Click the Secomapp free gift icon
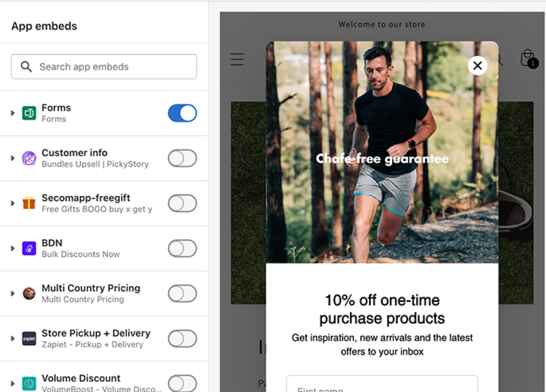Viewport: 546px width, 392px height. 29,203
